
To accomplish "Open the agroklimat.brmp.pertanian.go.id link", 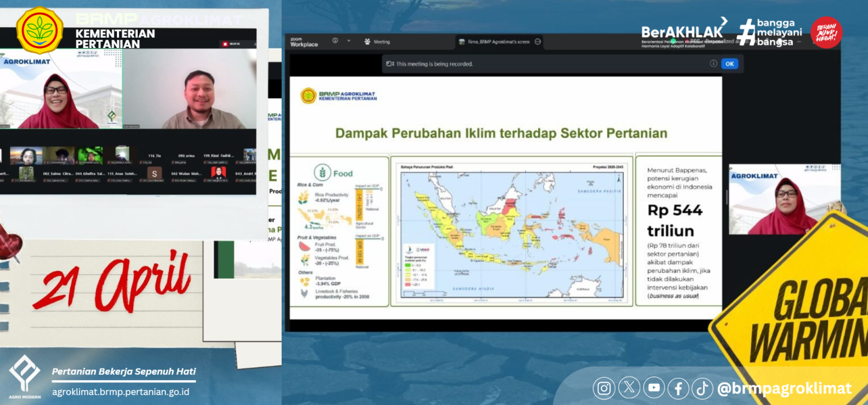I will [x=120, y=392].
